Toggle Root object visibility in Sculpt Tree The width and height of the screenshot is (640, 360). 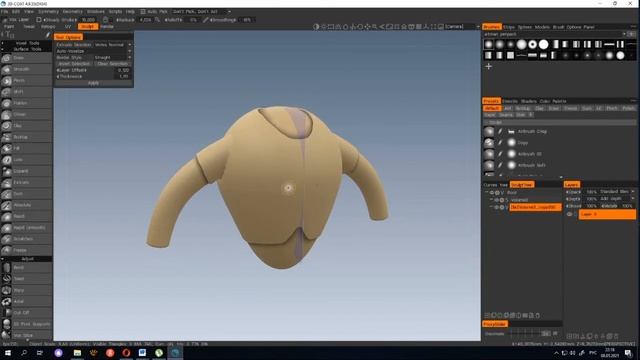(x=492, y=193)
